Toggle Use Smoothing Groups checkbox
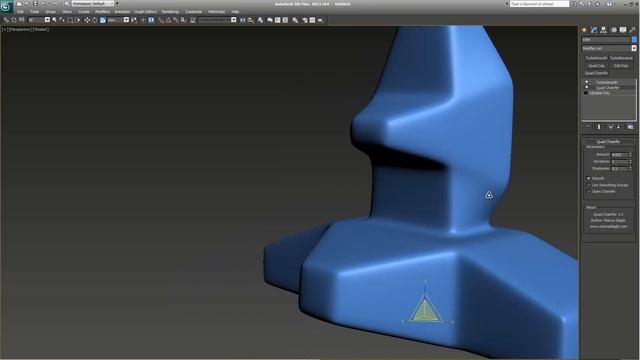 pos(588,185)
